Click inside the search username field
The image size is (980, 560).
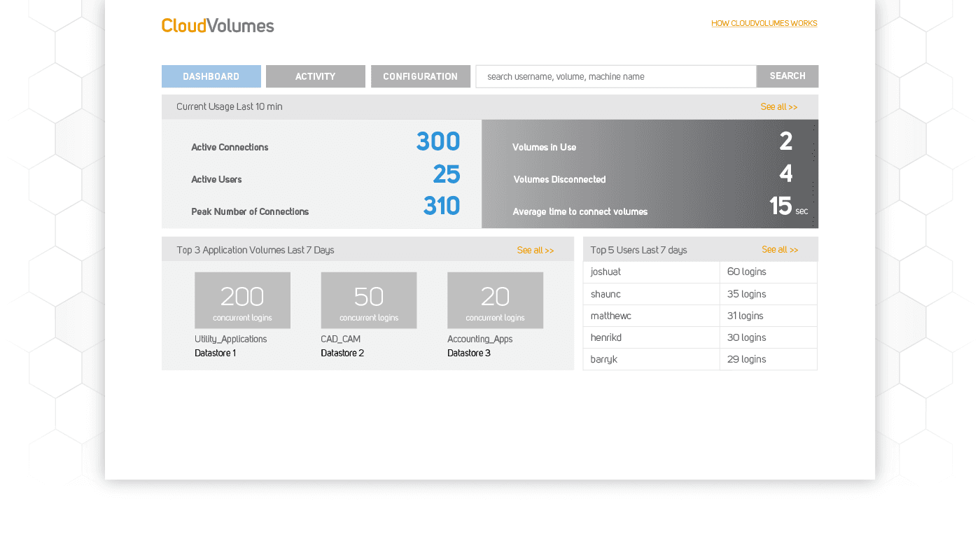tap(616, 76)
